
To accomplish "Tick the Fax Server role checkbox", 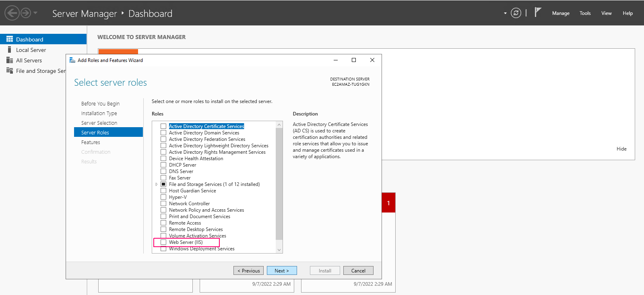I will 163,178.
